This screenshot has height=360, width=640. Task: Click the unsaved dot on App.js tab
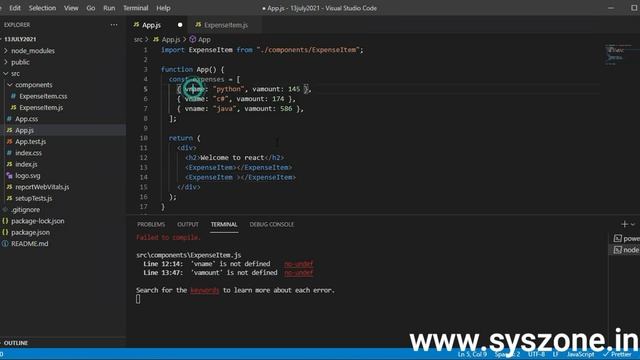[x=180, y=25]
